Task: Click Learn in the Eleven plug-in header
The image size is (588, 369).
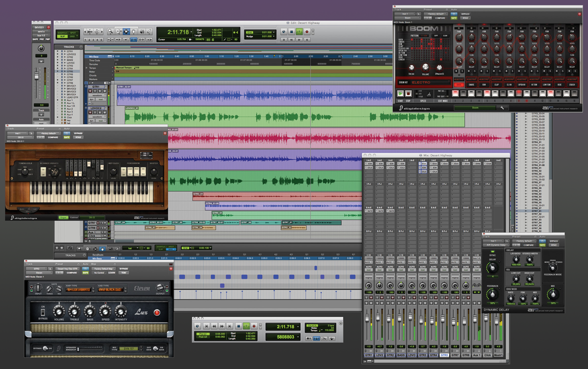Action: coord(111,273)
